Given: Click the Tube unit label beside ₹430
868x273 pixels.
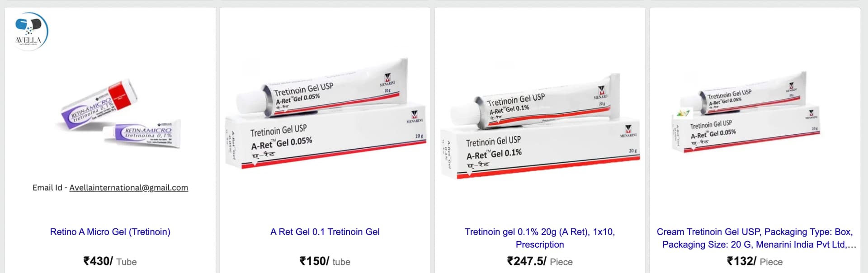Looking at the screenshot, I should coord(127,262).
